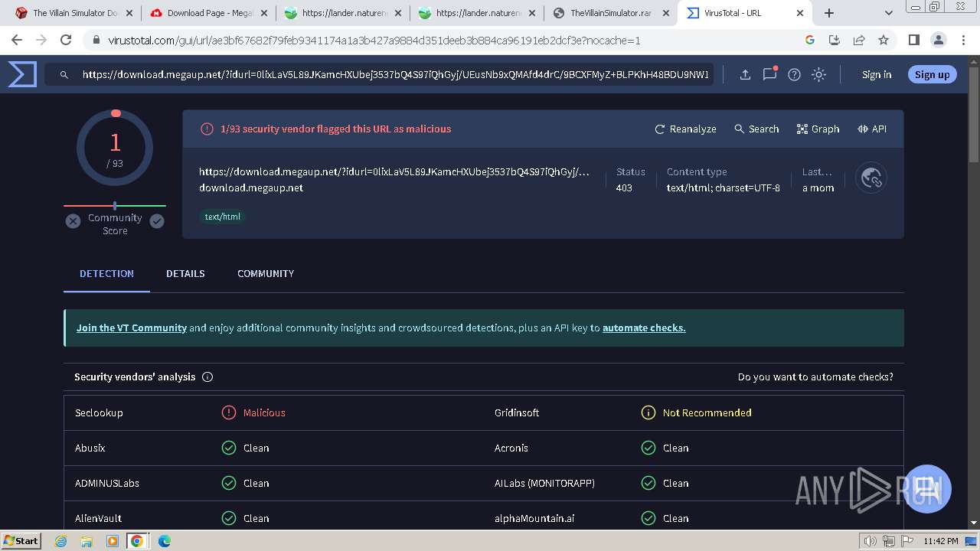This screenshot has height=551, width=980.
Task: Click the install/download icon in address bar
Action: tap(835, 40)
